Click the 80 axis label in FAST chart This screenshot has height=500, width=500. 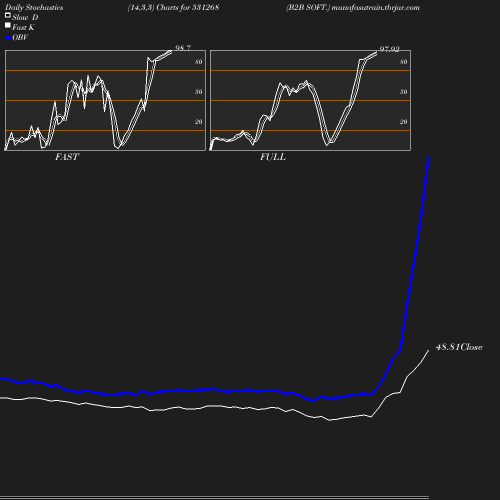pyautogui.click(x=199, y=62)
